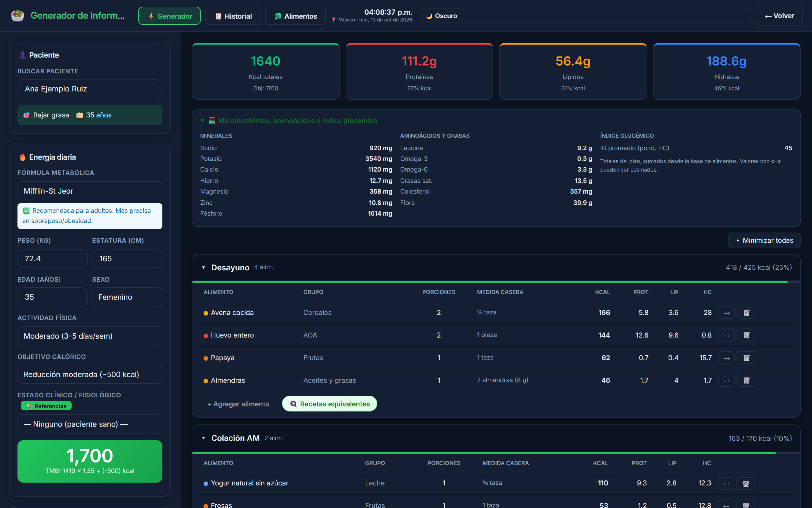The width and height of the screenshot is (812, 508).
Task: Collapse the Desayuno meal section
Action: click(x=203, y=268)
